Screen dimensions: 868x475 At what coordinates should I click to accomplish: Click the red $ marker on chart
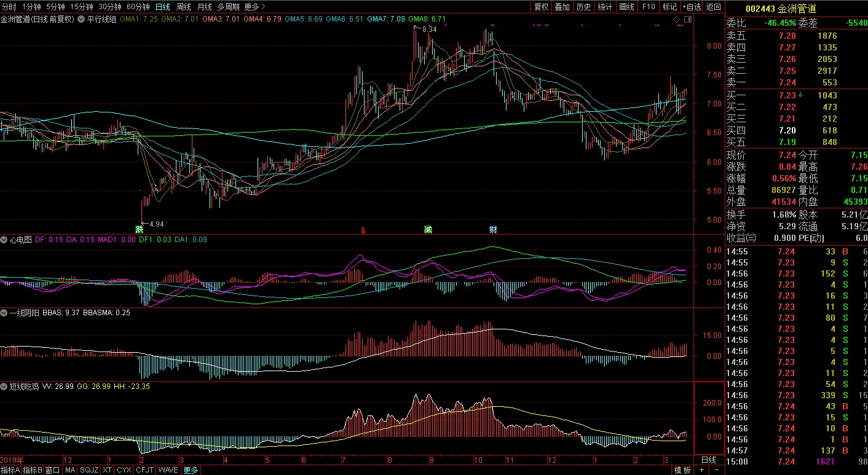[x=363, y=230]
